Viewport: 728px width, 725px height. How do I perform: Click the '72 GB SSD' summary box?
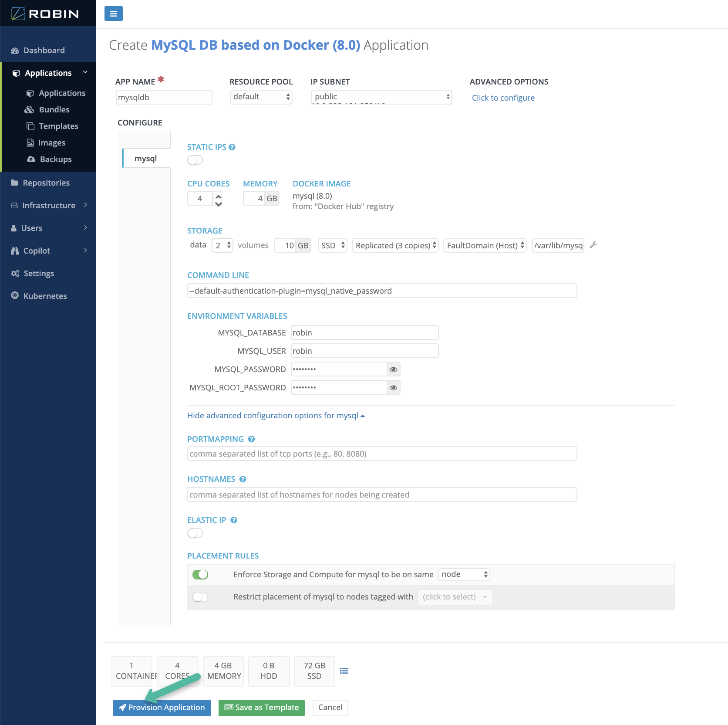click(315, 671)
